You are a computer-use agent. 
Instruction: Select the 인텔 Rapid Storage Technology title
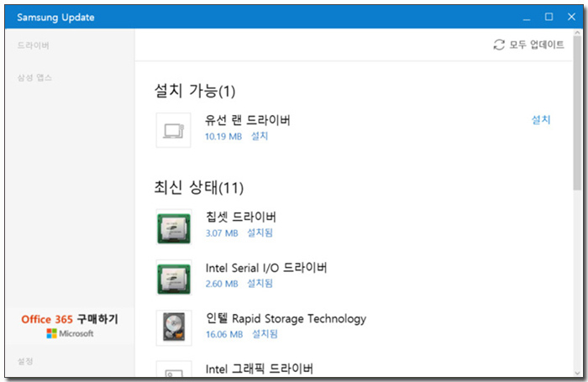point(286,318)
